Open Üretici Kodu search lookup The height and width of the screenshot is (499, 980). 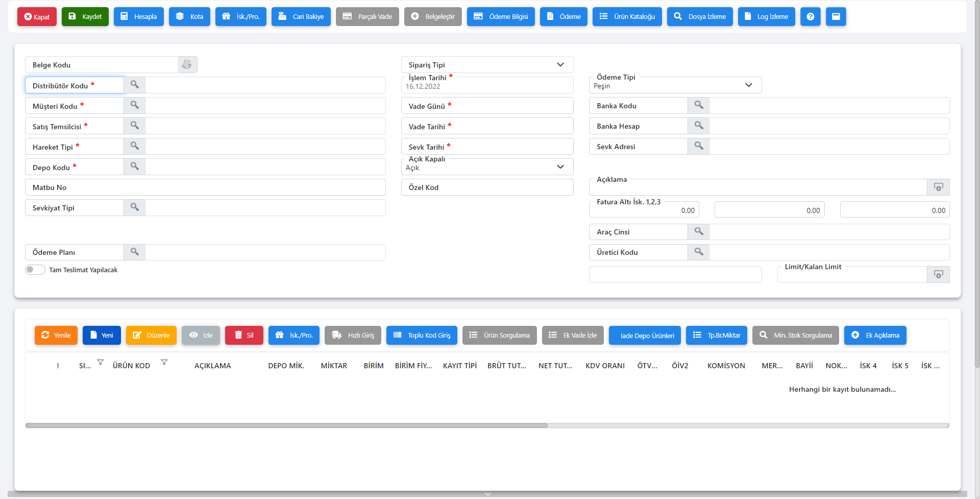[698, 252]
